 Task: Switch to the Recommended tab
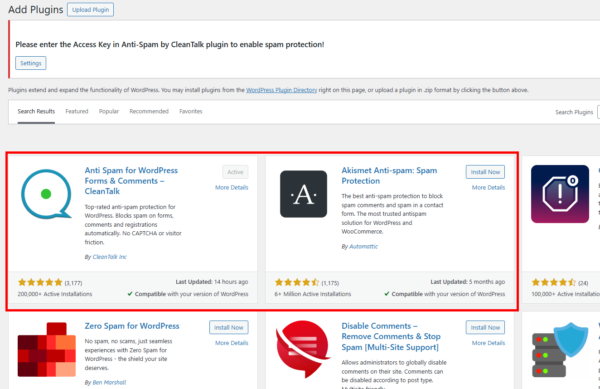click(149, 111)
